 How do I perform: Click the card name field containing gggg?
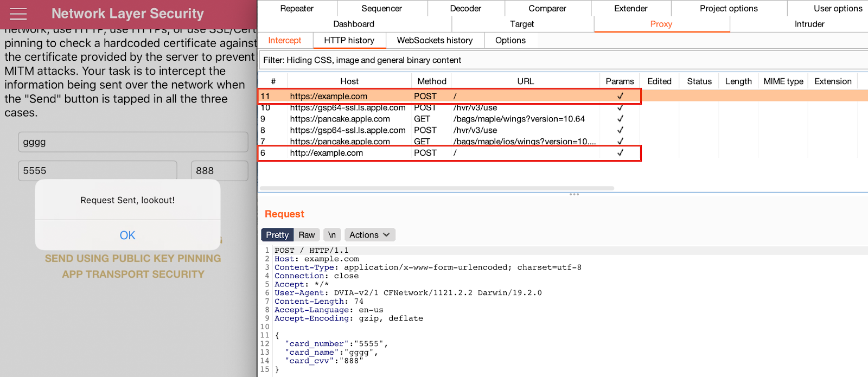point(133,142)
